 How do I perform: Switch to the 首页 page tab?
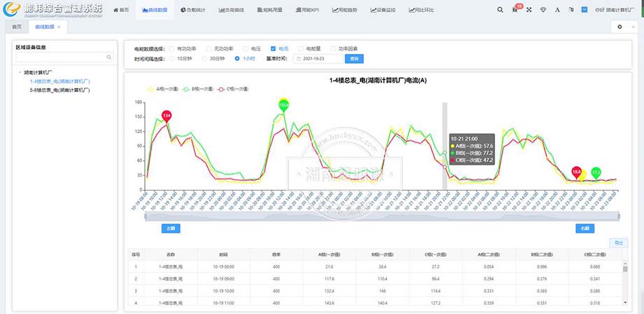15,27
